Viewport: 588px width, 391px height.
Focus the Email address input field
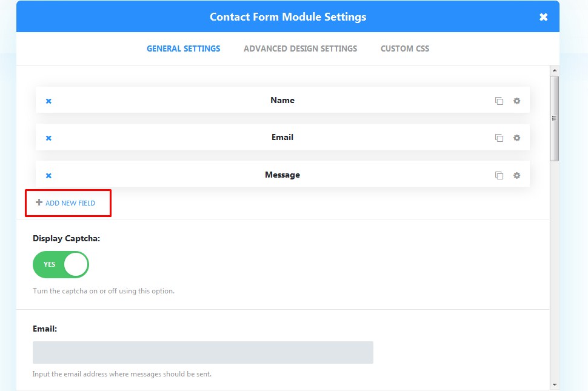203,352
